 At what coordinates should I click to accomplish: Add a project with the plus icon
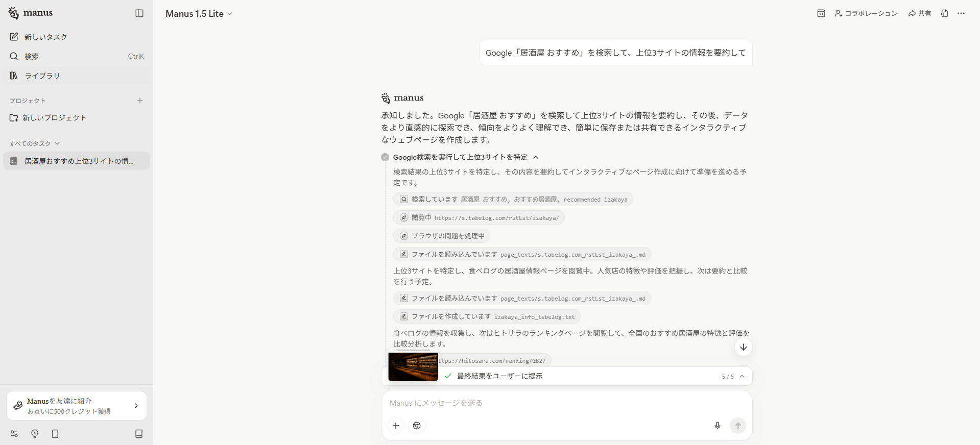click(140, 101)
